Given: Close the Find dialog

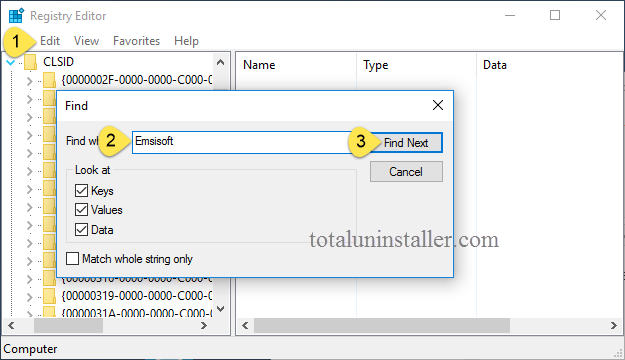Looking at the screenshot, I should click(x=438, y=105).
